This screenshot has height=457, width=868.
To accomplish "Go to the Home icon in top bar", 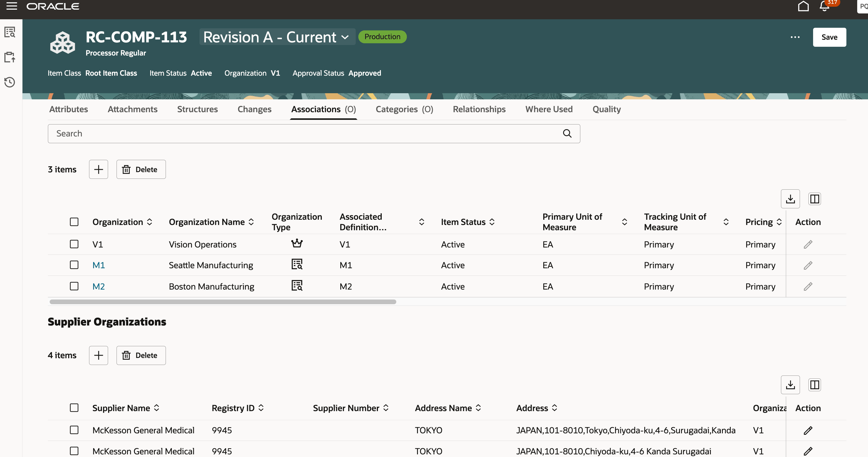I will (804, 6).
